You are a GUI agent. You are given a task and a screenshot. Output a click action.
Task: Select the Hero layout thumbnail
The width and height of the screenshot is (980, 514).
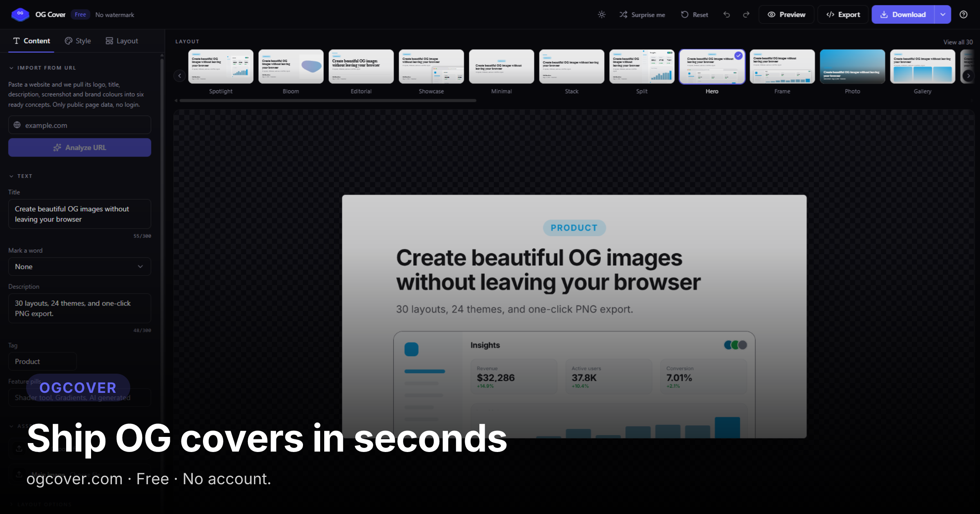(x=712, y=66)
